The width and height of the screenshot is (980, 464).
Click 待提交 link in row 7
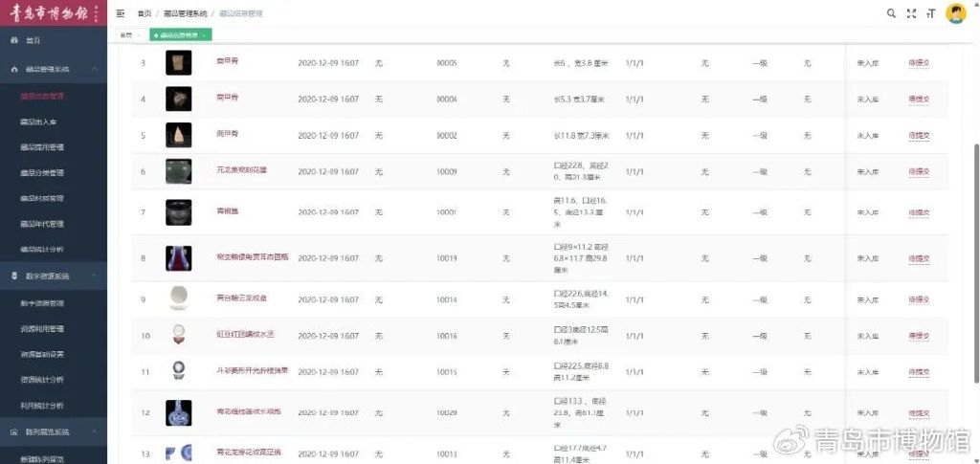coord(919,211)
